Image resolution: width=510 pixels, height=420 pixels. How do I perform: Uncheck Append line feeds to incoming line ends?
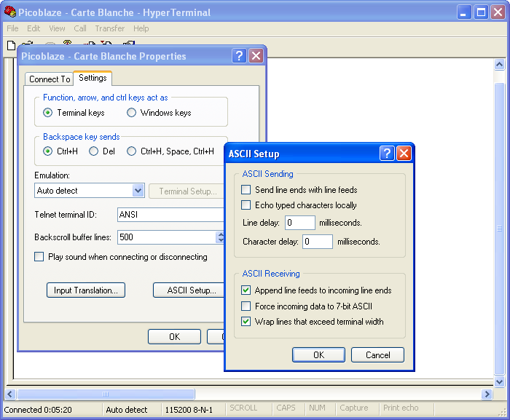[x=246, y=290]
